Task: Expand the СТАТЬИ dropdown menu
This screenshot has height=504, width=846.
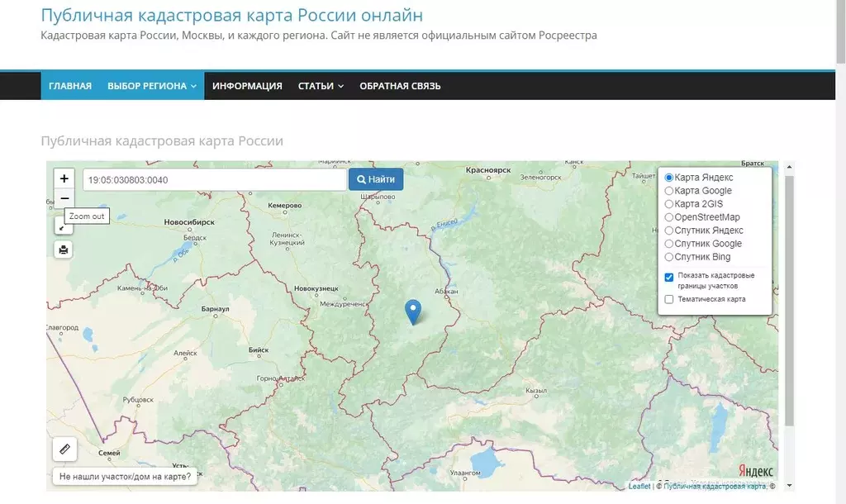Action: pos(321,86)
